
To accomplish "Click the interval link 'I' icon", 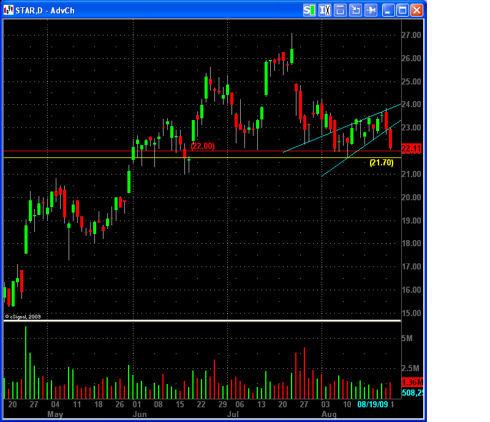I will [x=324, y=10].
